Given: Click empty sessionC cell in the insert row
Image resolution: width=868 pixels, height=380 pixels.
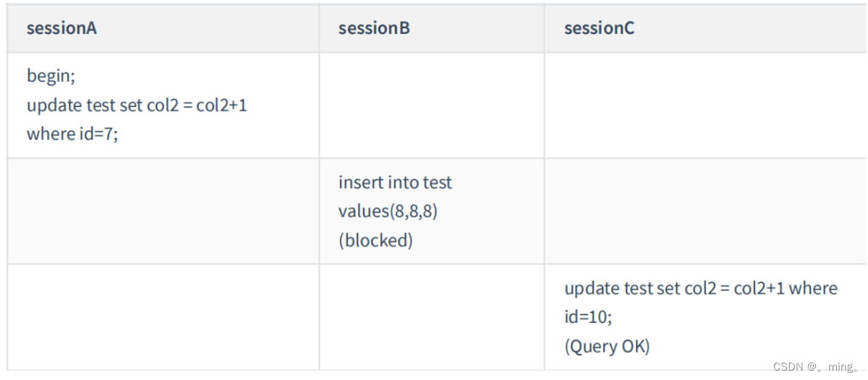Looking at the screenshot, I should click(705, 211).
